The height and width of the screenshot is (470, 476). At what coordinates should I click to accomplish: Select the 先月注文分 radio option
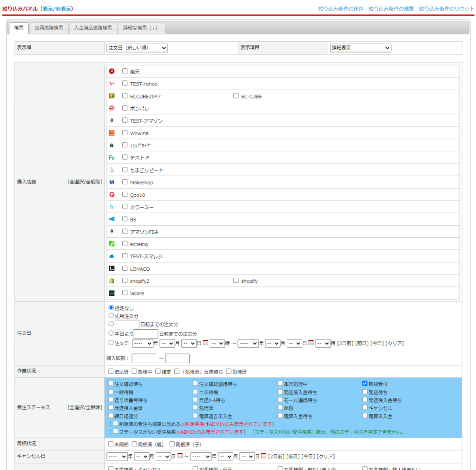111,316
